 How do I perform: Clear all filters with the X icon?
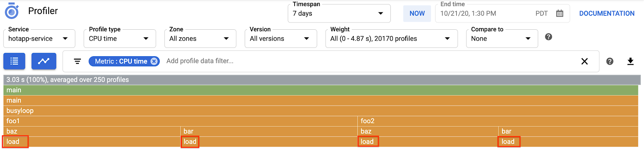(x=584, y=61)
